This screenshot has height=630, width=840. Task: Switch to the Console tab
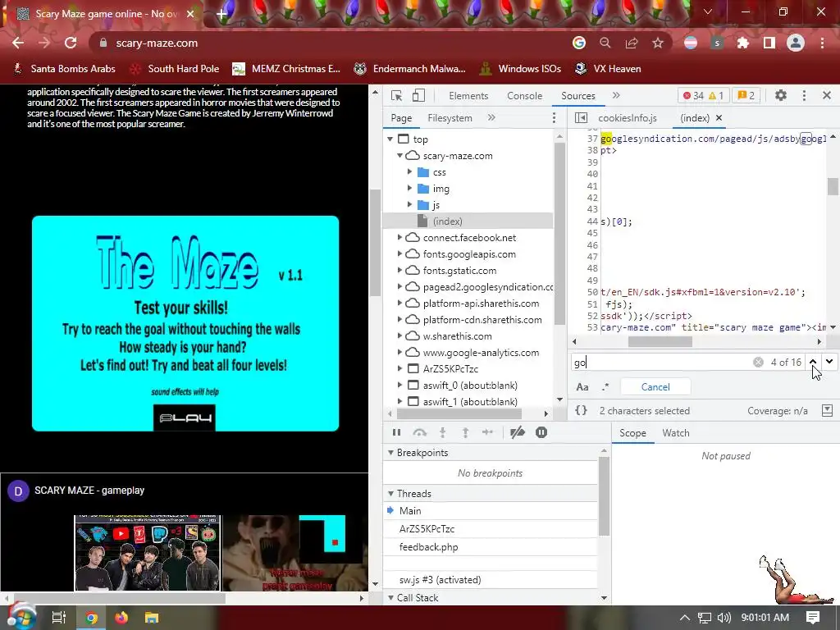[524, 96]
